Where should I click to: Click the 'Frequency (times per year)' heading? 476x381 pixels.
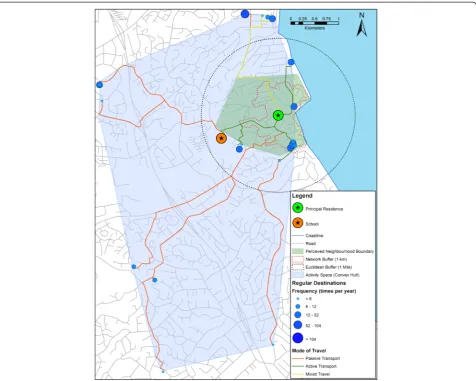click(324, 291)
